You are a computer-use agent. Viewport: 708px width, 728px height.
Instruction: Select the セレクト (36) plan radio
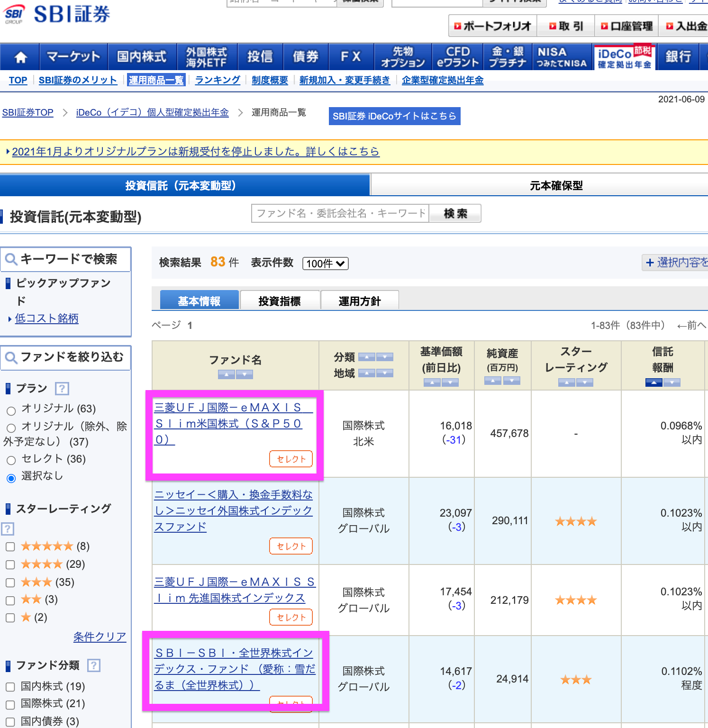tap(11, 460)
